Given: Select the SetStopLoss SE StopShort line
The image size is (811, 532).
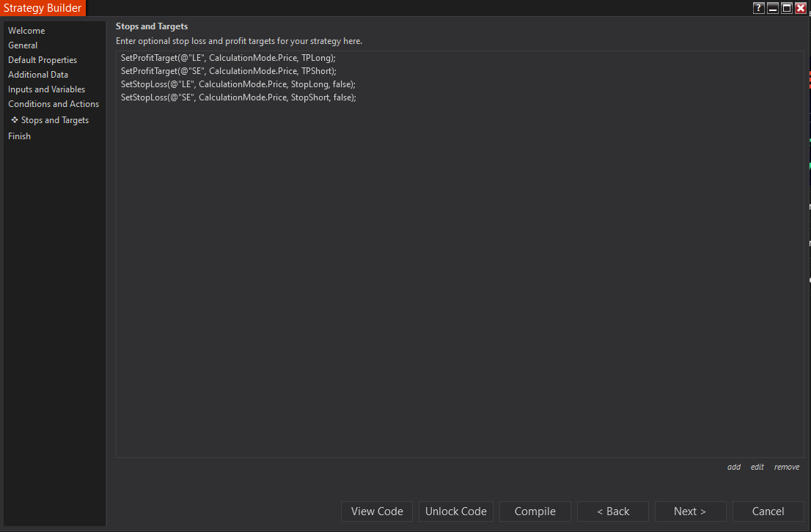Looking at the screenshot, I should [x=238, y=97].
